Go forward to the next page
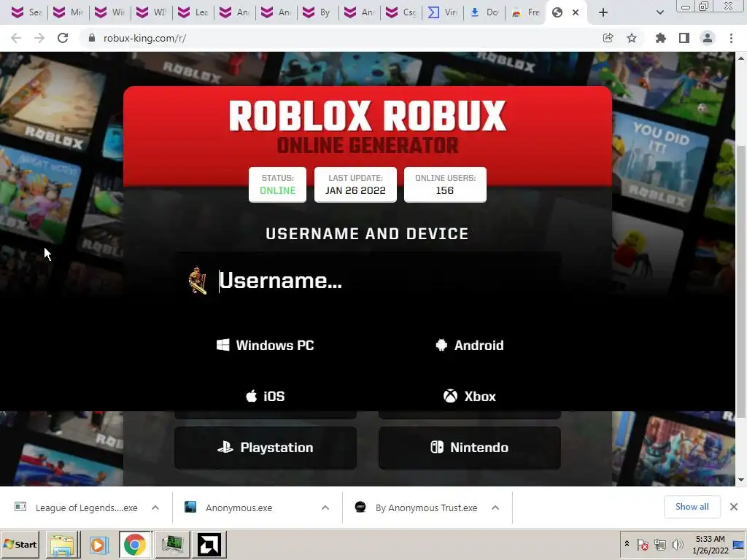The height and width of the screenshot is (560, 747). pos(39,38)
